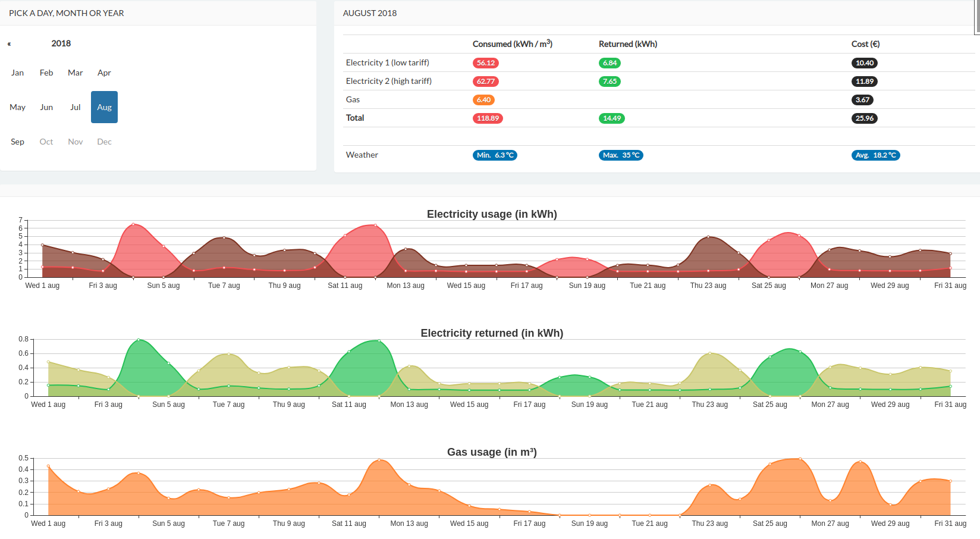
Task: Select May in the month picker
Action: tap(18, 107)
